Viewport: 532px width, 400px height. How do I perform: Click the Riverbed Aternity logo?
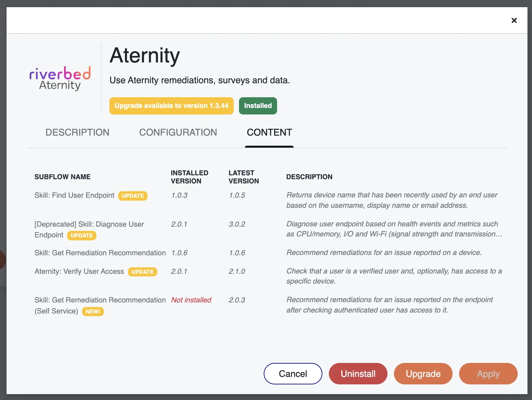pos(60,79)
